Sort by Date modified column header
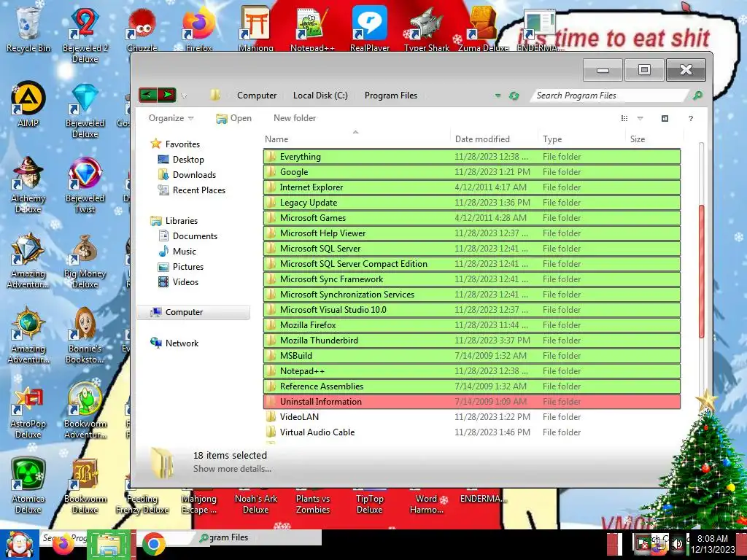Image resolution: width=747 pixels, height=560 pixels. 494,139
